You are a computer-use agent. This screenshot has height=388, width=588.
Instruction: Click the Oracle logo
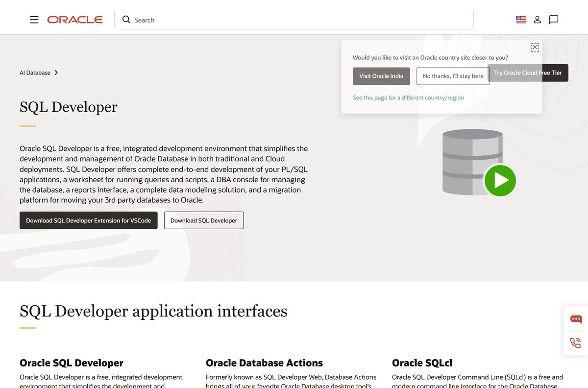pyautogui.click(x=75, y=20)
